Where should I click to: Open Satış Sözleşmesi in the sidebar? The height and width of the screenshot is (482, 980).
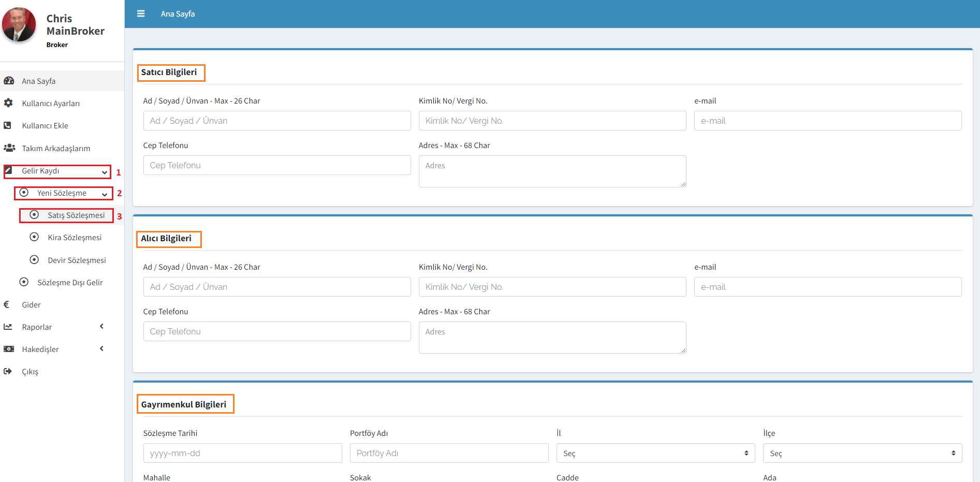tap(76, 215)
